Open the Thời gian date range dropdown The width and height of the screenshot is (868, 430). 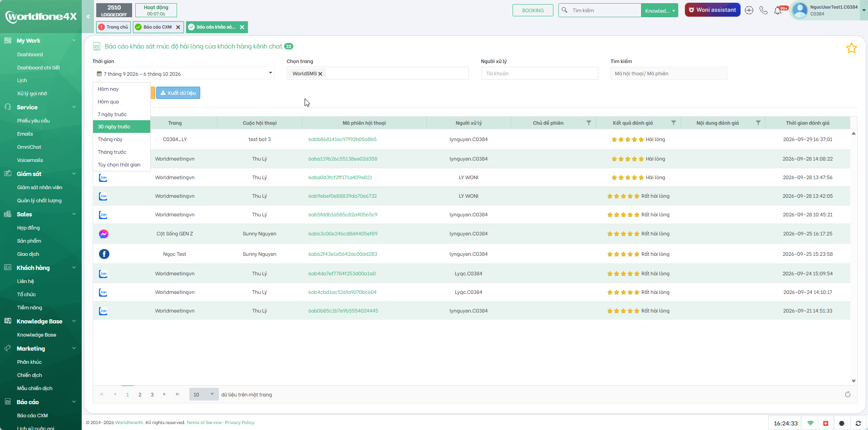pos(183,73)
